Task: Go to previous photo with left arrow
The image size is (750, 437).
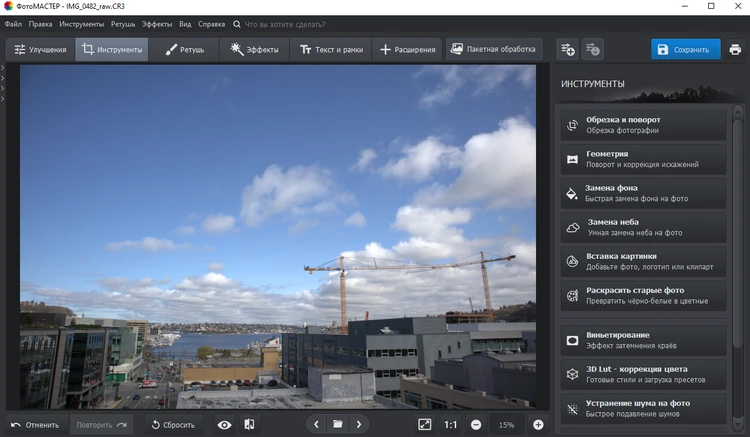Action: [x=316, y=425]
